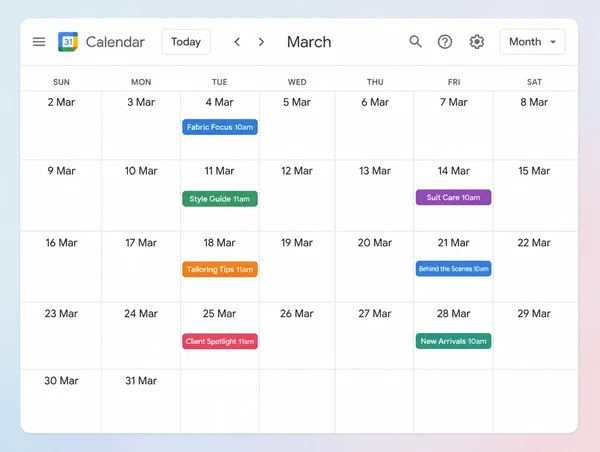
Task: Select the 29 Mar date
Action: pos(534,313)
